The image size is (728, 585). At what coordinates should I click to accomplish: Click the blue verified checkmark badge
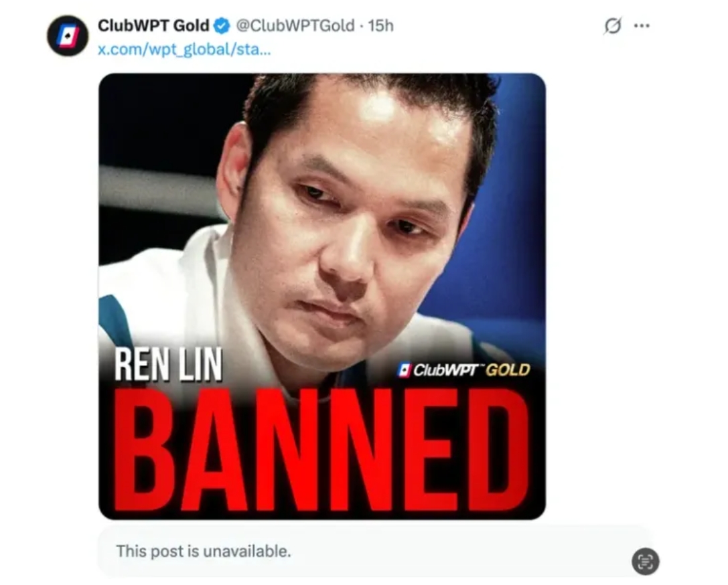[x=222, y=26]
